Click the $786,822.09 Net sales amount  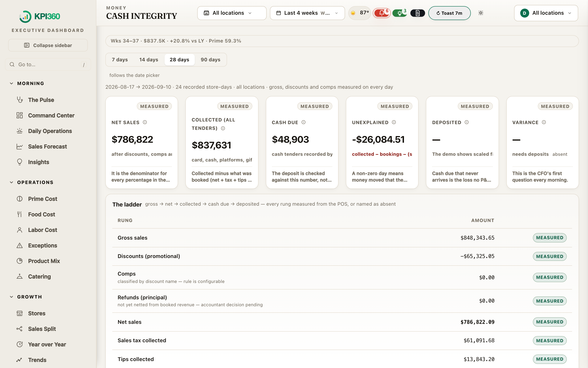point(477,322)
